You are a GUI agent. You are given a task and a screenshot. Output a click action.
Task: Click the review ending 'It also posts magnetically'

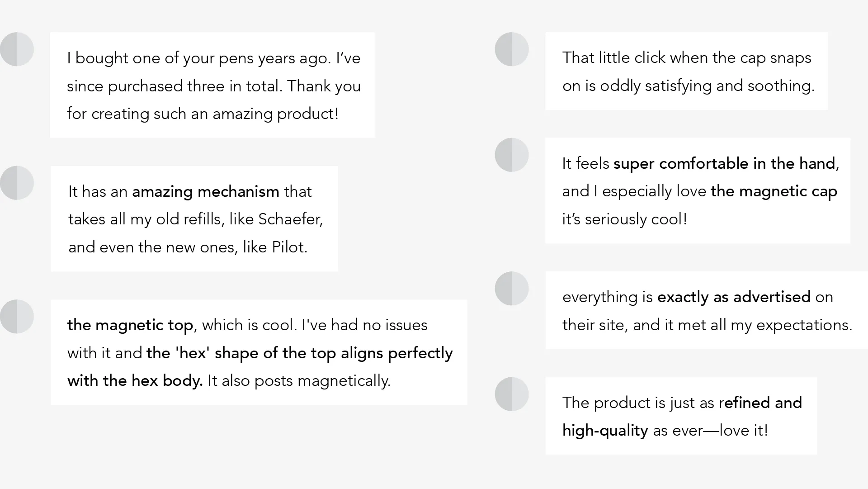(259, 352)
